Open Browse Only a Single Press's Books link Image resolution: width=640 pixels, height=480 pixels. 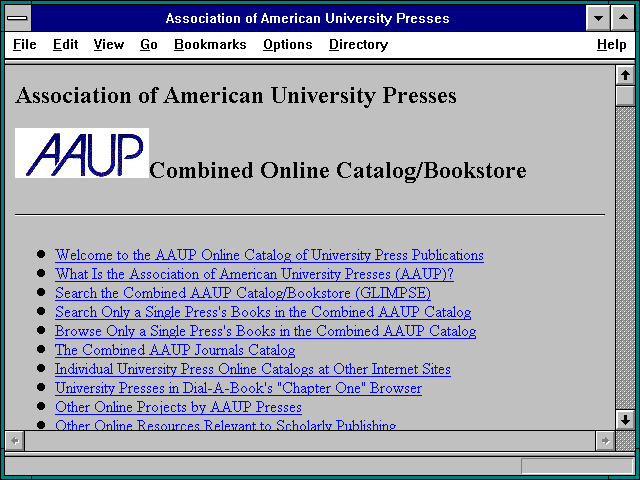pos(266,331)
